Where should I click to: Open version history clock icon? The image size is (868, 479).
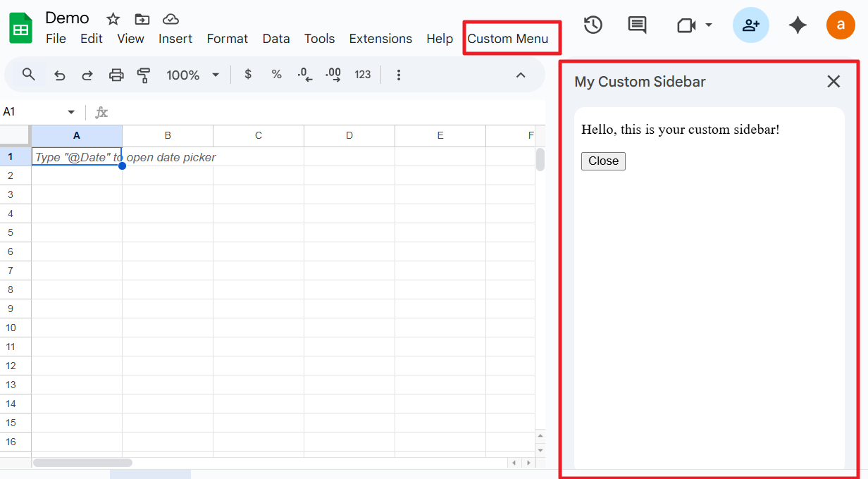point(593,25)
